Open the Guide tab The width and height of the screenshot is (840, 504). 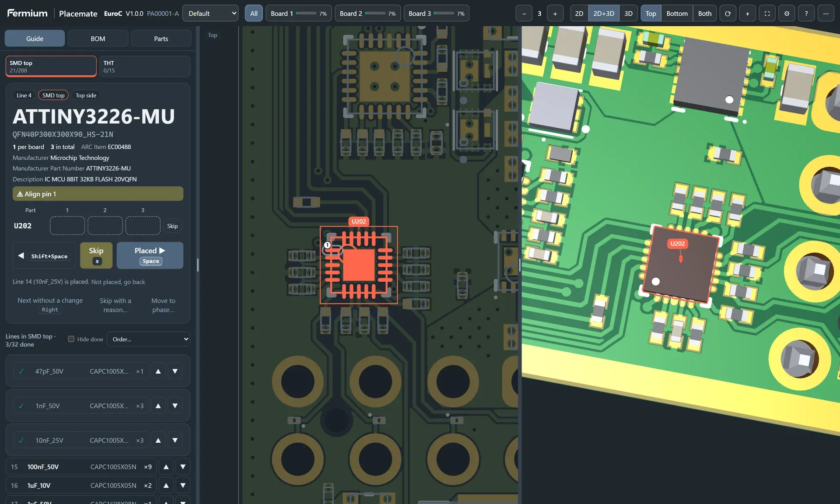(x=35, y=38)
